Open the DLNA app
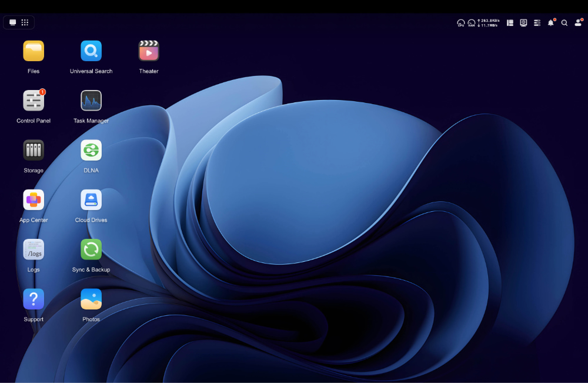The width and height of the screenshot is (588, 383). tap(91, 150)
